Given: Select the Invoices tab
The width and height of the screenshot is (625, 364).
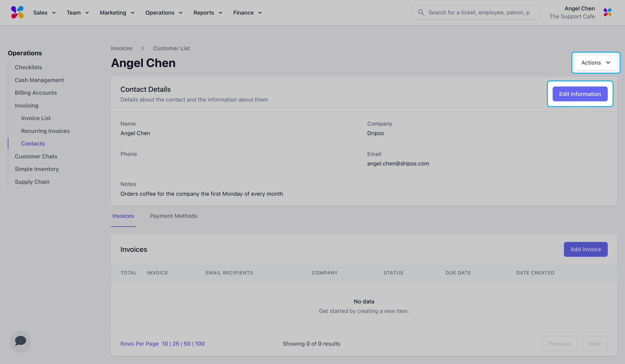Looking at the screenshot, I should (x=123, y=216).
